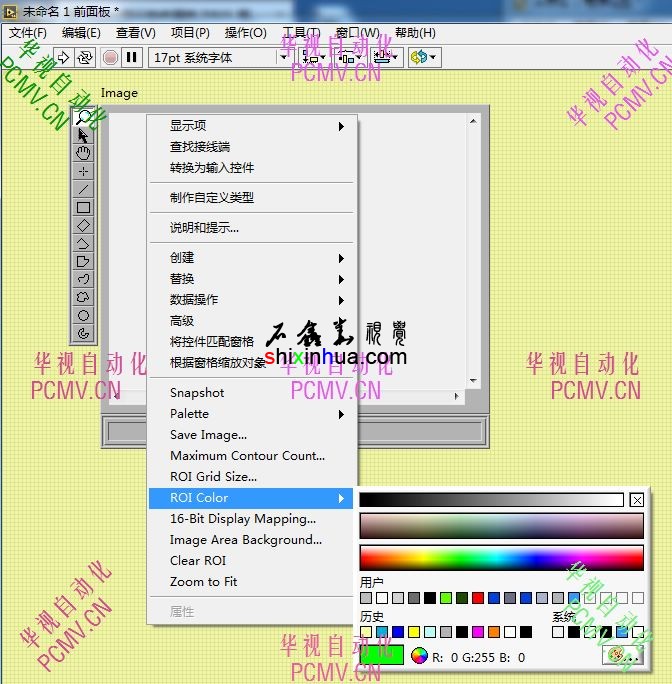Viewport: 672px width, 684px height.
Task: Choose the Rectangle ROI tool
Action: point(84,207)
